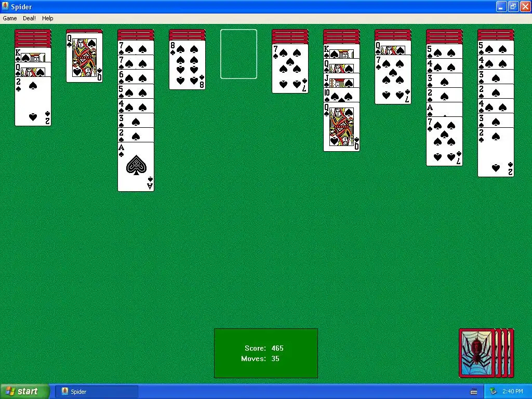Pick the 4 of spades in the third column

136,106
